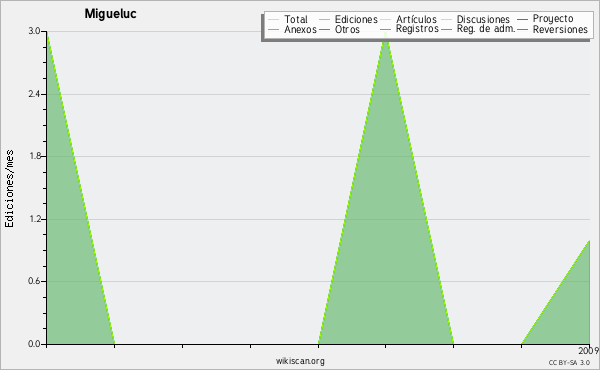Image resolution: width=600 pixels, height=370 pixels.
Task: Click the Registros legend entry
Action: click(409, 29)
